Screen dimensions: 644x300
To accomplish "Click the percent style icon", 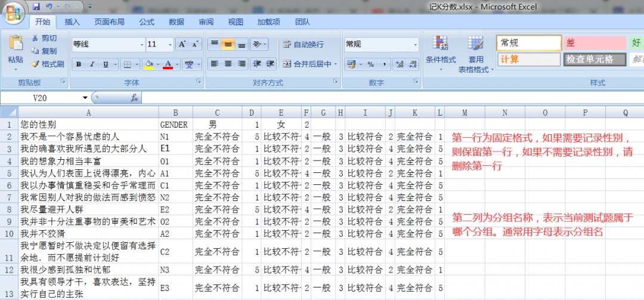I will pos(370,64).
